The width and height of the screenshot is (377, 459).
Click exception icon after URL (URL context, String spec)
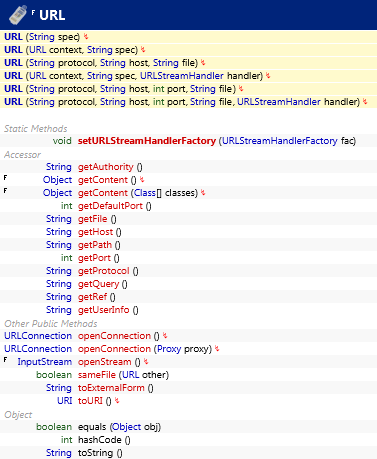[x=143, y=49]
